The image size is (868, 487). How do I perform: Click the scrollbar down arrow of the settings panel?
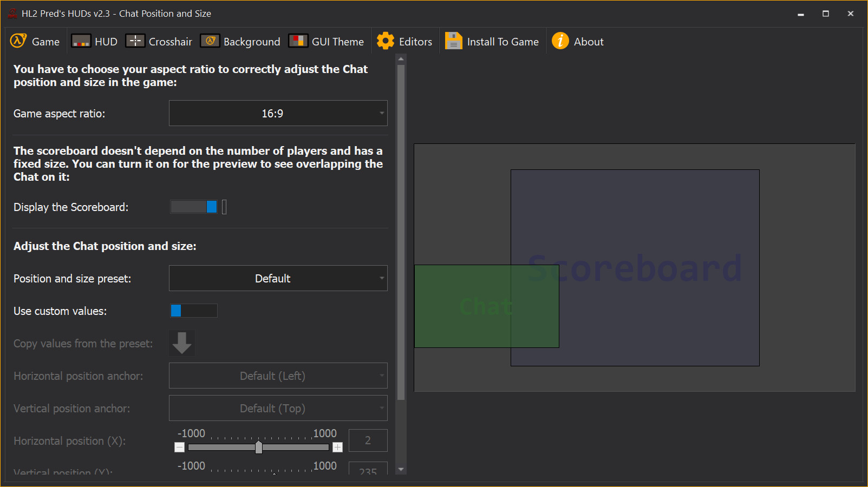click(x=401, y=470)
